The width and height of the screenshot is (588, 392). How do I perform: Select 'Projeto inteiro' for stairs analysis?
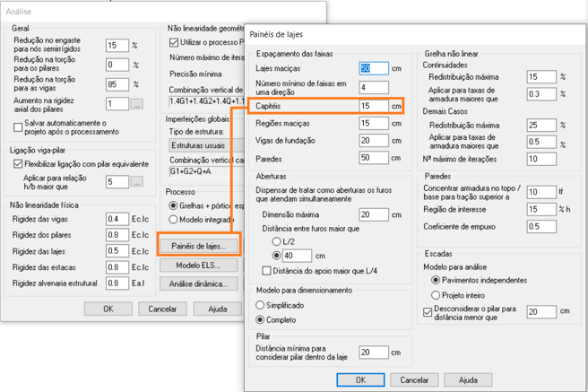(x=436, y=293)
